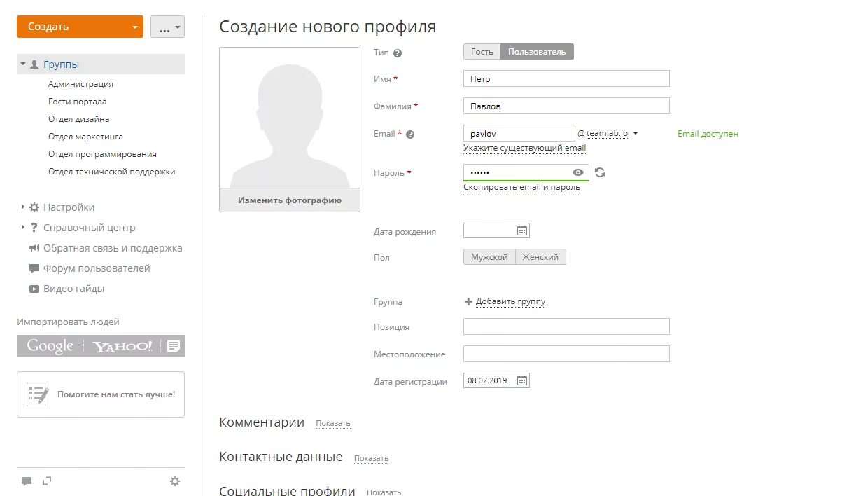This screenshot has width=868, height=496.
Task: Click the Группы people icon
Action: 34,64
